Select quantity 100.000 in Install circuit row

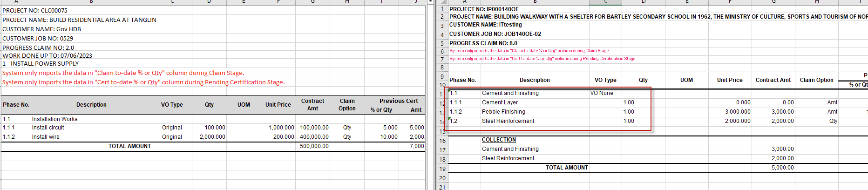pos(215,128)
